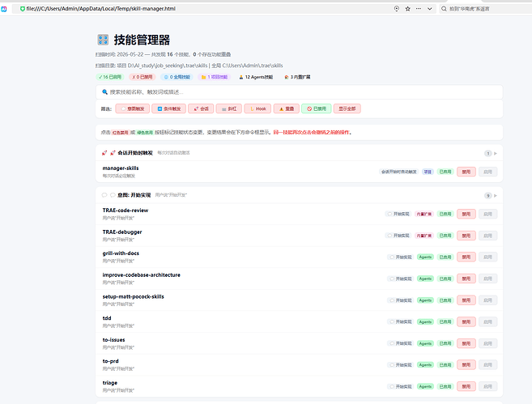Select the '16 已启用' green stat badge
Image resolution: width=532 pixels, height=404 pixels.
pos(110,77)
